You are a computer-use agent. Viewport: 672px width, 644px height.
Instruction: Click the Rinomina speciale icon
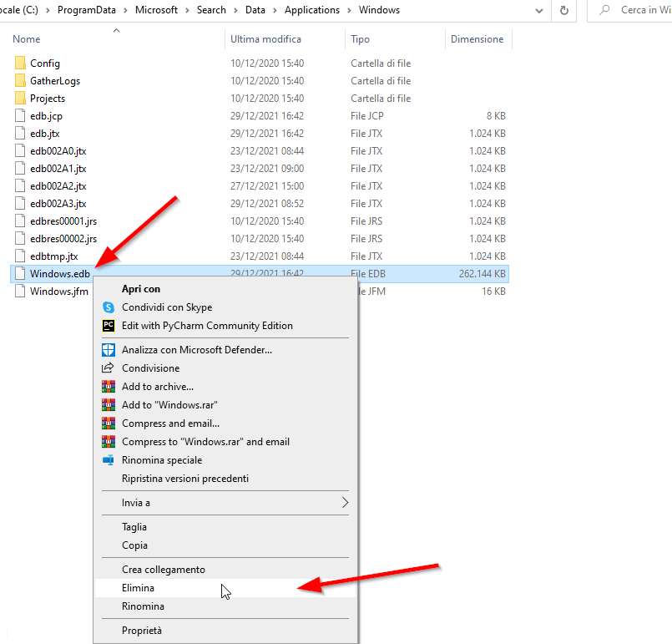click(x=109, y=460)
